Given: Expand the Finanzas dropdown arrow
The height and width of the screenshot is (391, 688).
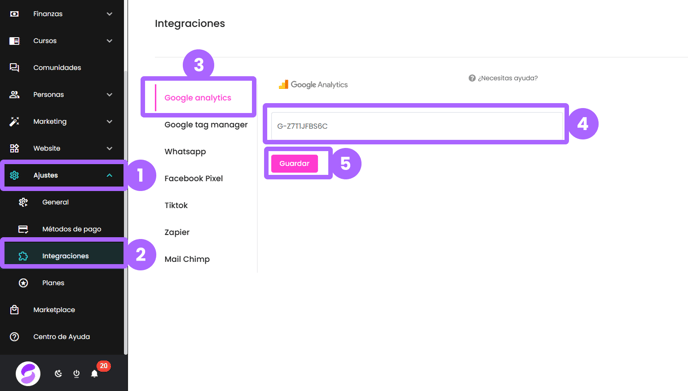Looking at the screenshot, I should point(109,14).
